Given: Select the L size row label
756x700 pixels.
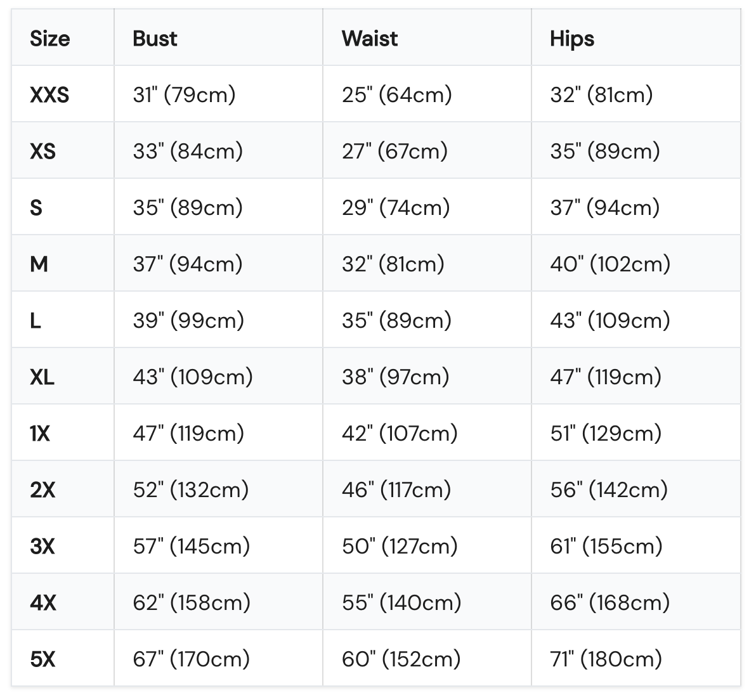Looking at the screenshot, I should point(35,320).
